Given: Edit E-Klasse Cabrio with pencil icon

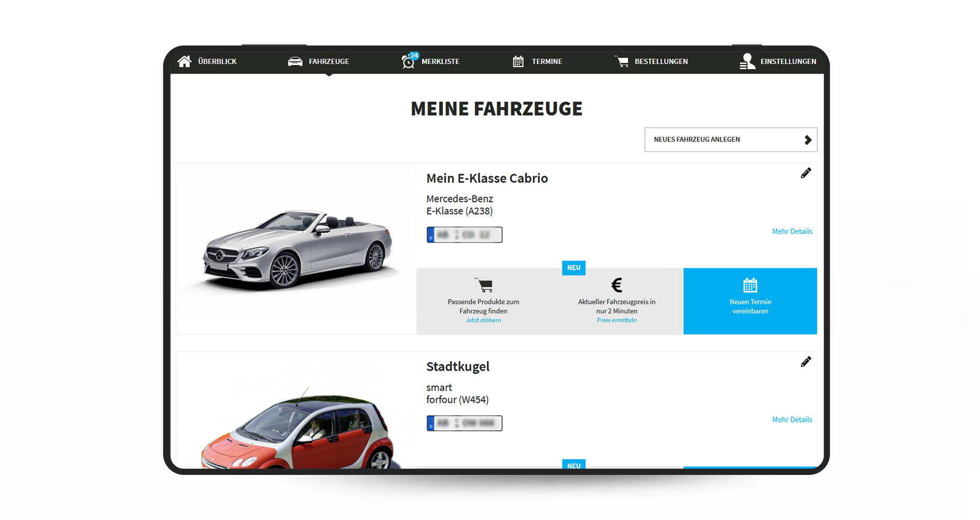Looking at the screenshot, I should click(x=806, y=173).
